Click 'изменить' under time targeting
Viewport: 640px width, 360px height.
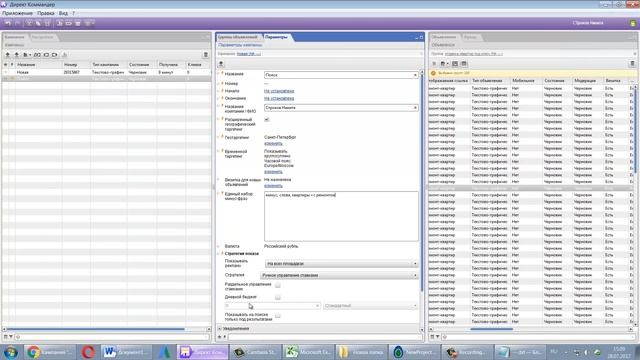pyautogui.click(x=273, y=171)
